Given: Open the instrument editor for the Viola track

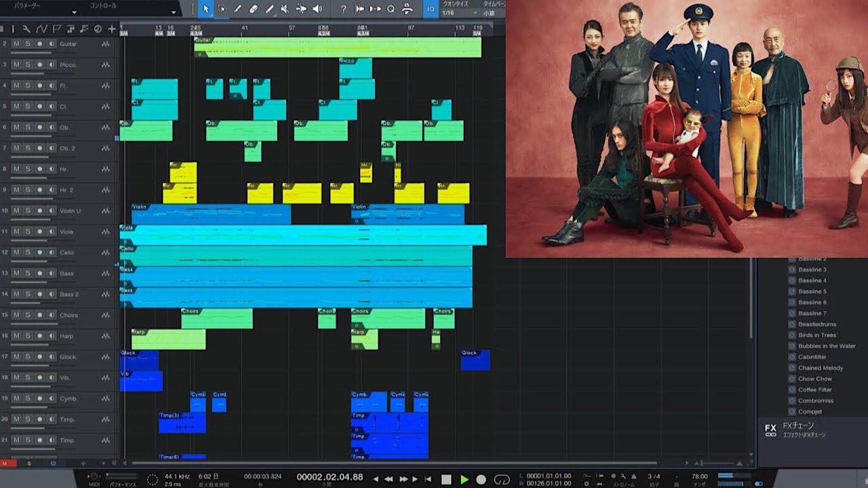Looking at the screenshot, I should coord(106,232).
